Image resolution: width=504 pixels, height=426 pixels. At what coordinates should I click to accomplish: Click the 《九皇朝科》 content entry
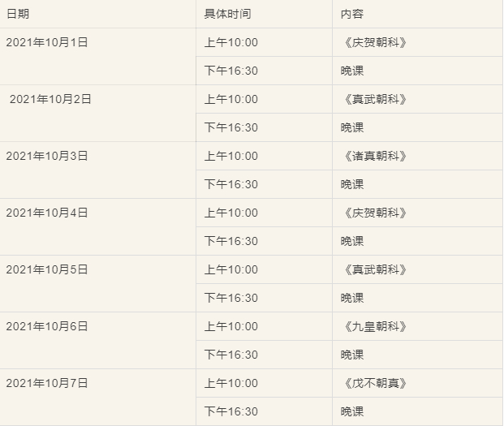(373, 326)
